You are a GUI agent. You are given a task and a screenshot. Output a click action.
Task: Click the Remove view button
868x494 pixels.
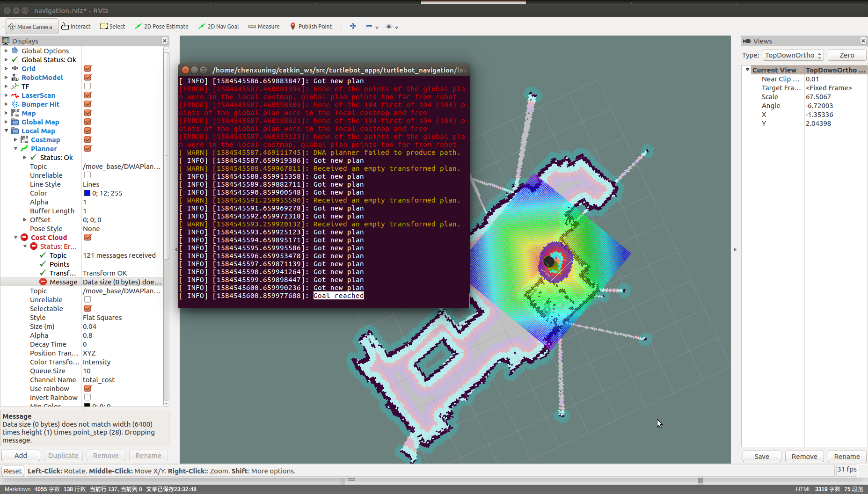pyautogui.click(x=804, y=457)
